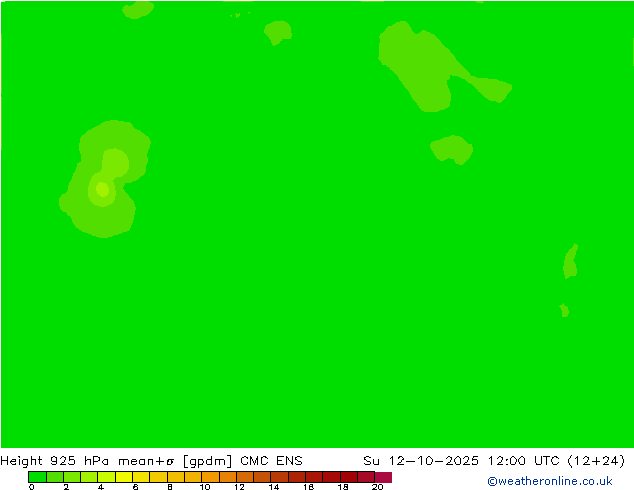Open the weatheronline.co.uk copyright link
This screenshot has width=634, height=490.
(x=550, y=481)
